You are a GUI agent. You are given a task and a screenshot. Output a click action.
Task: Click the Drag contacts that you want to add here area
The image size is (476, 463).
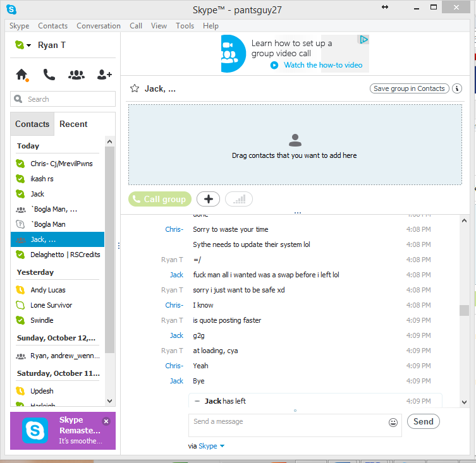295,145
